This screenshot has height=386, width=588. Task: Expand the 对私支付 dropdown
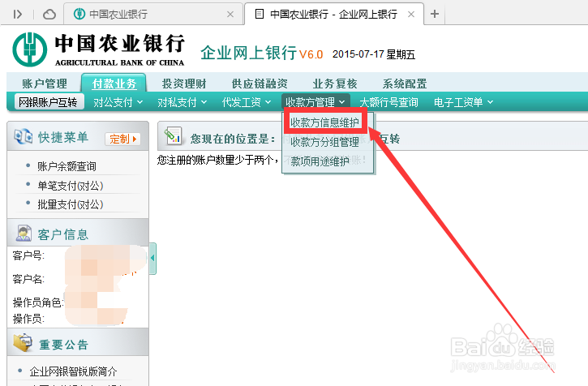point(182,102)
